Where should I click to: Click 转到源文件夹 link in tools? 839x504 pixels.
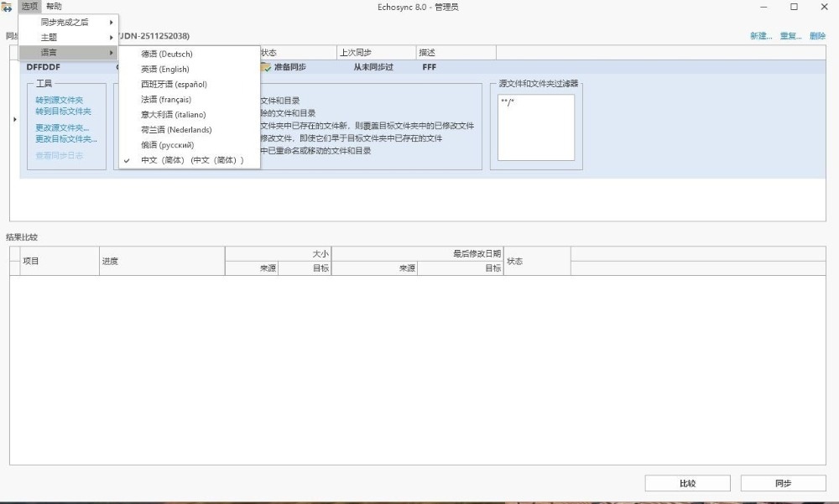59,100
